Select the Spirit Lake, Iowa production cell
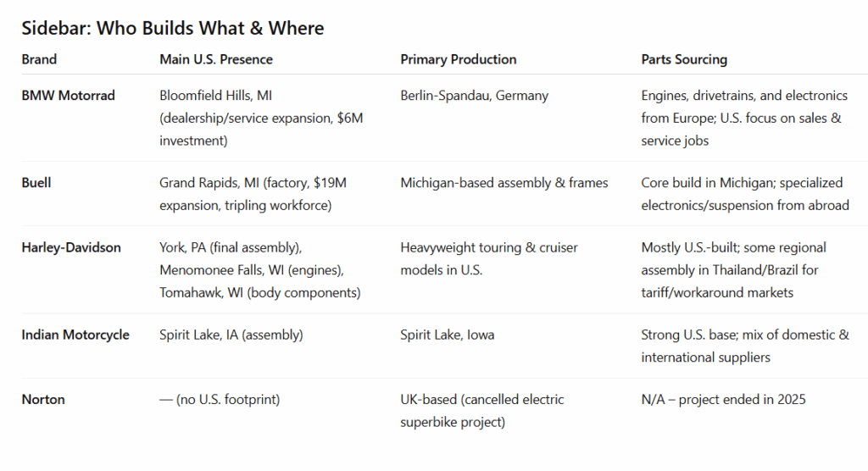This screenshot has width=868, height=471. (448, 335)
